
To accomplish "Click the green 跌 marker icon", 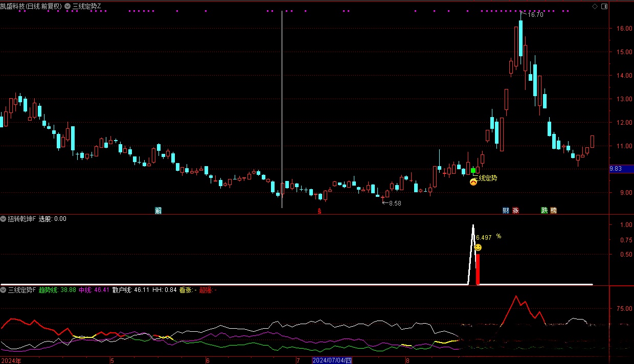I will pos(545,211).
